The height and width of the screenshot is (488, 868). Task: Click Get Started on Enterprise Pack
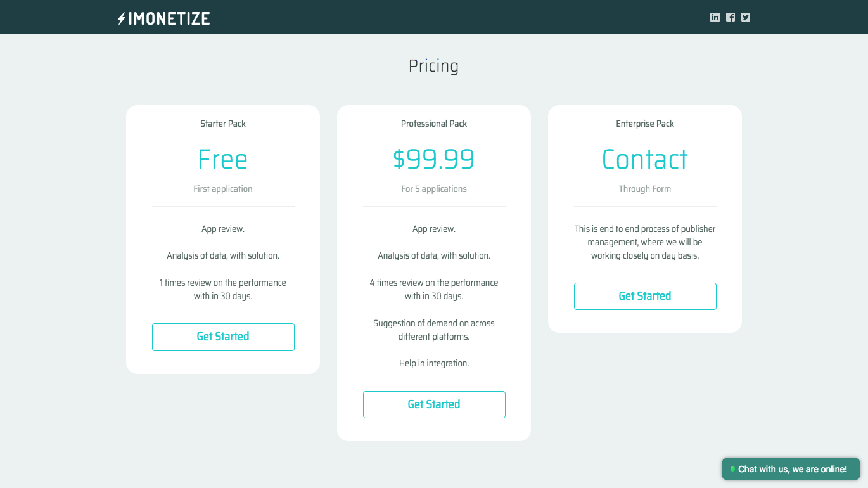pos(645,296)
